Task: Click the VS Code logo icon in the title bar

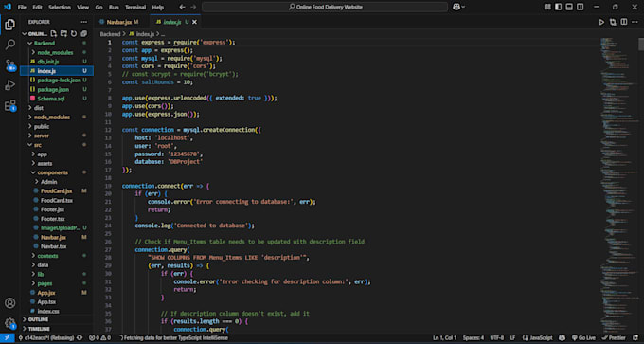Action: (x=8, y=7)
